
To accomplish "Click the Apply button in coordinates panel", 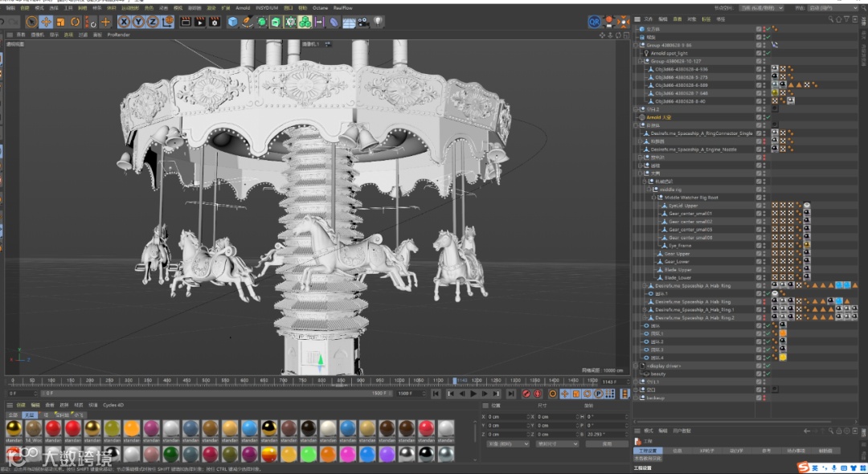I will [x=607, y=443].
